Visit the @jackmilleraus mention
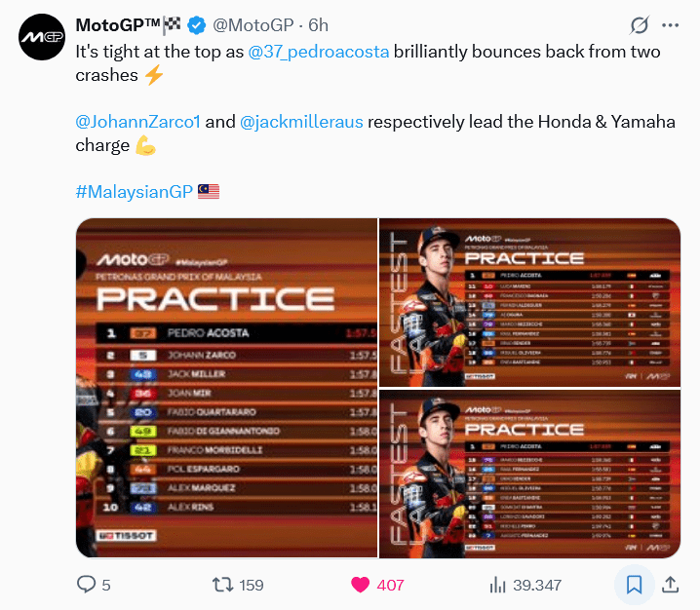Image resolution: width=700 pixels, height=610 pixels. pyautogui.click(x=302, y=122)
